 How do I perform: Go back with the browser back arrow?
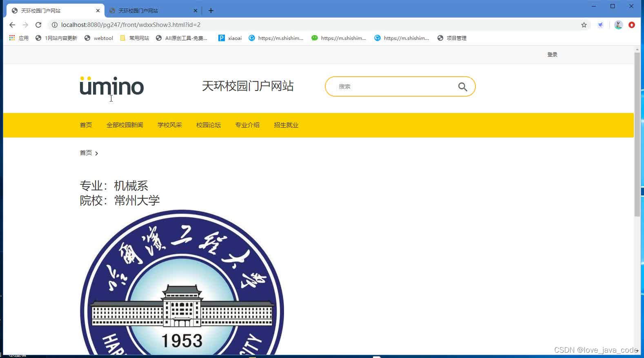coord(12,25)
